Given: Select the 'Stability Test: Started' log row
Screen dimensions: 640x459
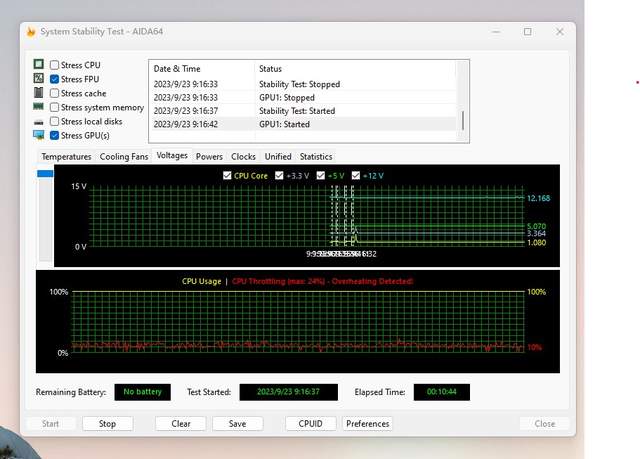Looking at the screenshot, I should (x=304, y=111).
